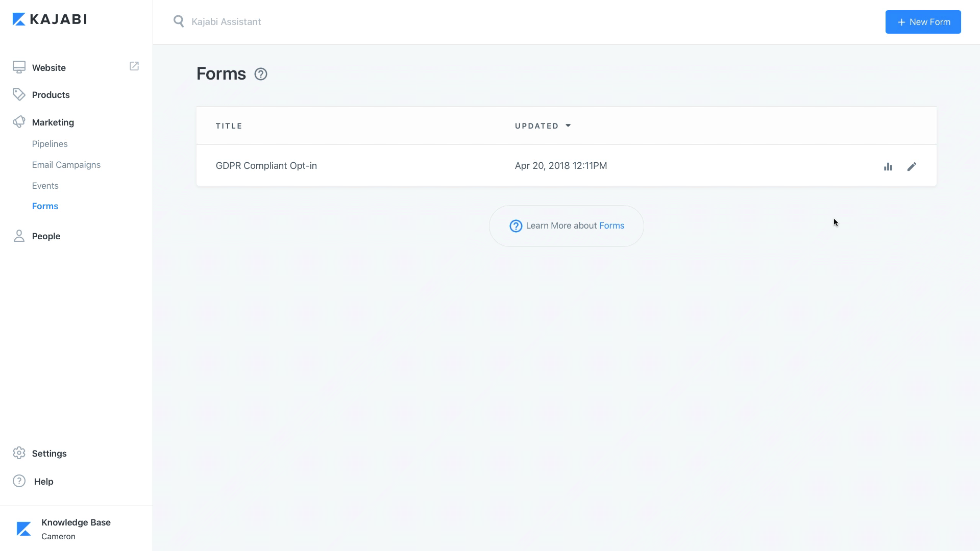Click the search magnifier icon
Screen dimensions: 980x551
tap(179, 21)
